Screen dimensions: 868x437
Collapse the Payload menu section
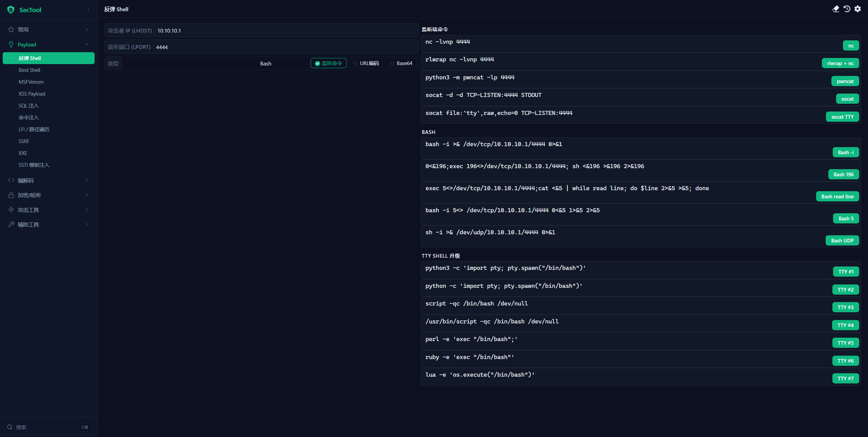(x=87, y=44)
